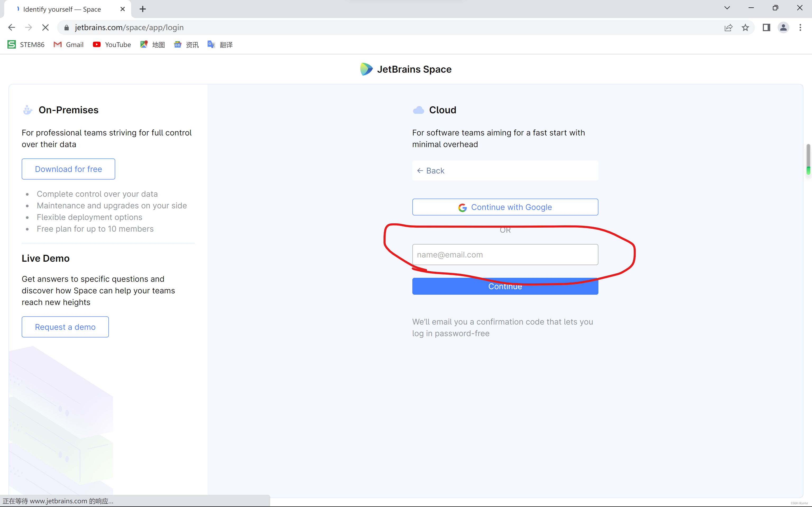Image resolution: width=812 pixels, height=507 pixels.
Task: Bookmark this page with star icon
Action: point(745,27)
